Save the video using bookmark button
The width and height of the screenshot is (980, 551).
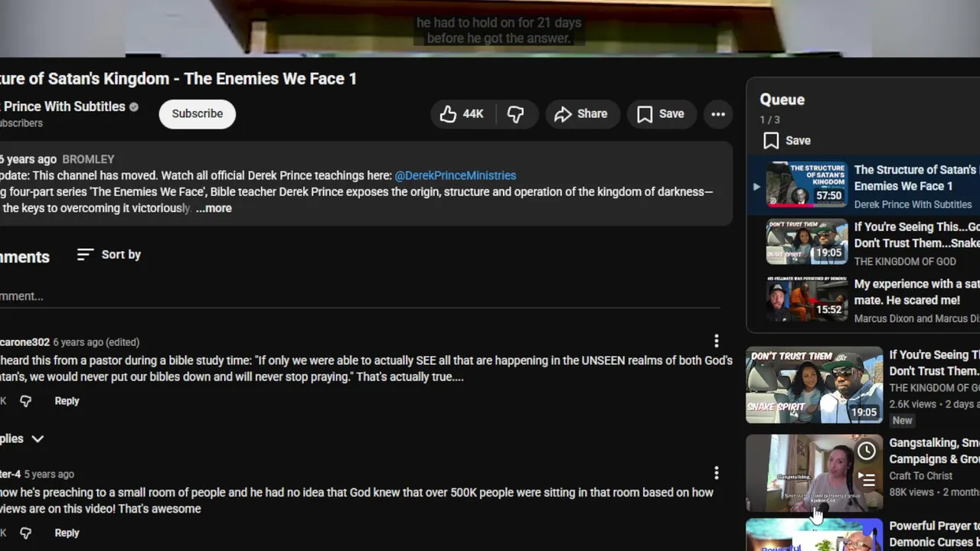coord(661,114)
